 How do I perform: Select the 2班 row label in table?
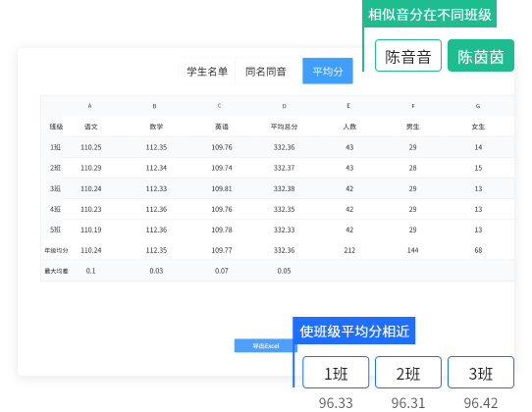click(55, 168)
